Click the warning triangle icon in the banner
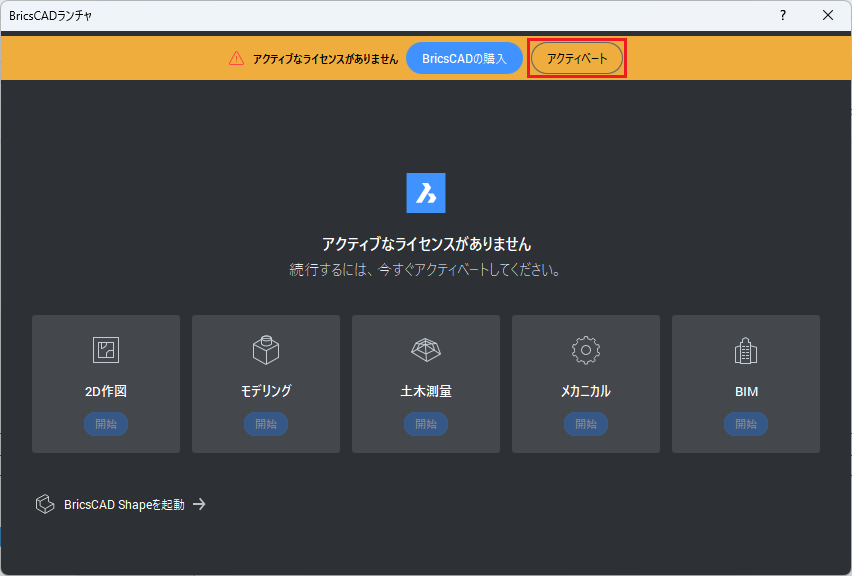Image resolution: width=852 pixels, height=576 pixels. (236, 58)
